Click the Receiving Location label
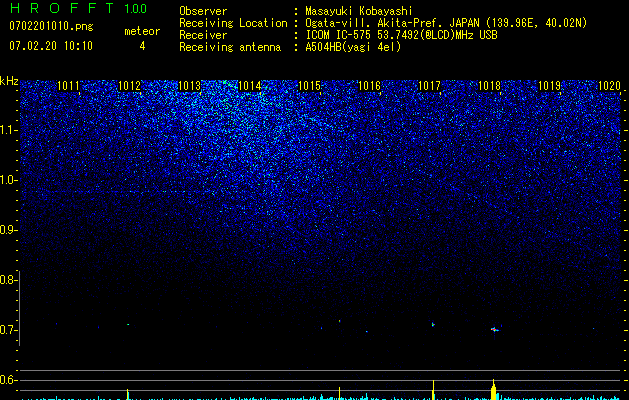The height and width of the screenshot is (400, 629). point(233,23)
